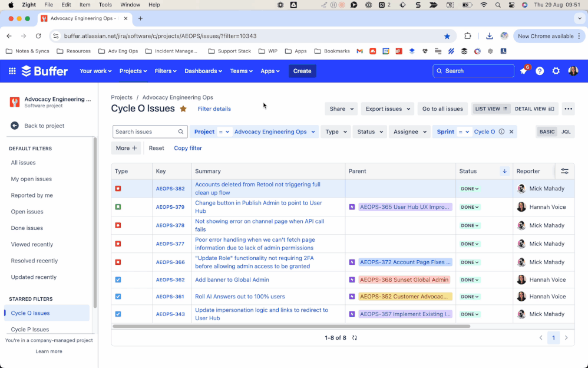Open the Assignee filter dropdown
Image resolution: width=588 pixels, height=368 pixels.
(x=410, y=132)
